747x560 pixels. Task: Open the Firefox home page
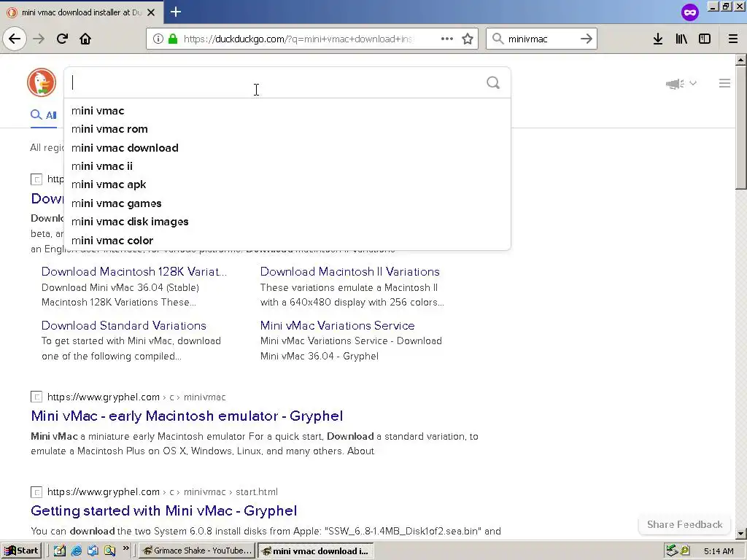coord(85,39)
